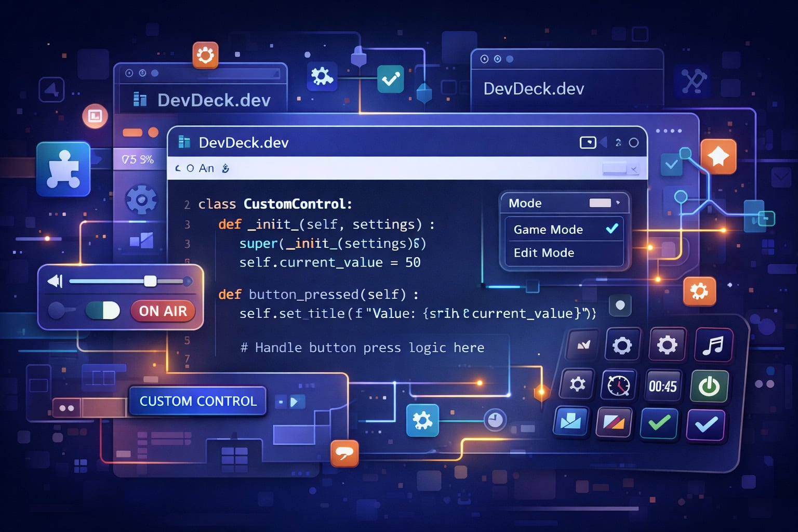
Task: Open the Mode dropdown
Action: [x=601, y=203]
